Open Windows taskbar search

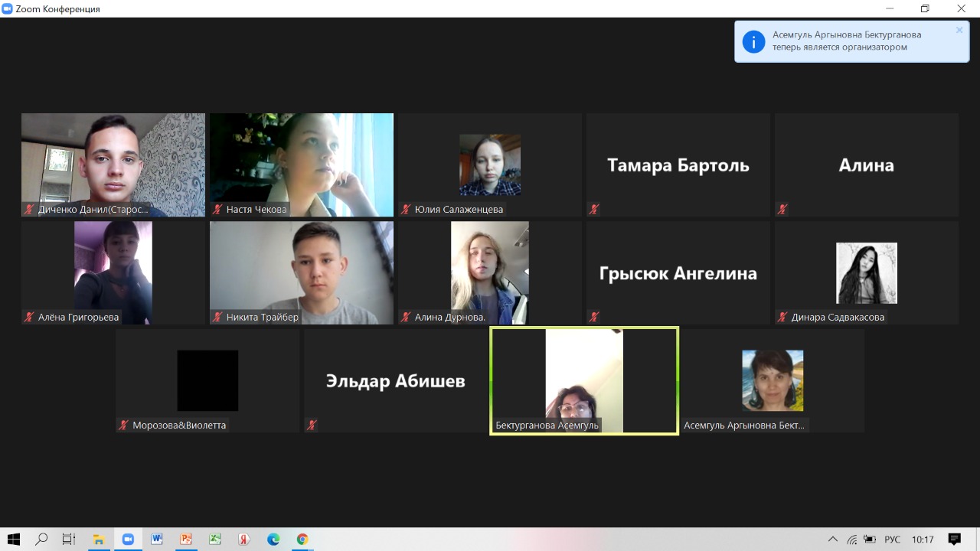[41, 540]
